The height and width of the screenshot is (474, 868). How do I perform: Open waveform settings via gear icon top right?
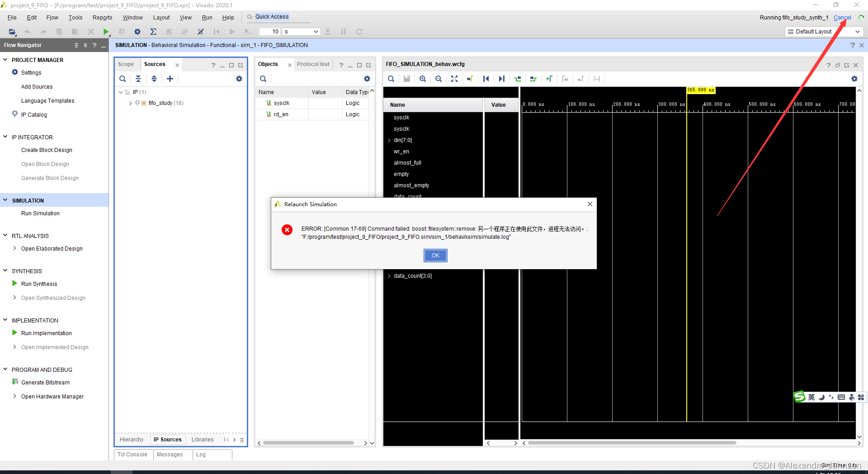pos(854,79)
